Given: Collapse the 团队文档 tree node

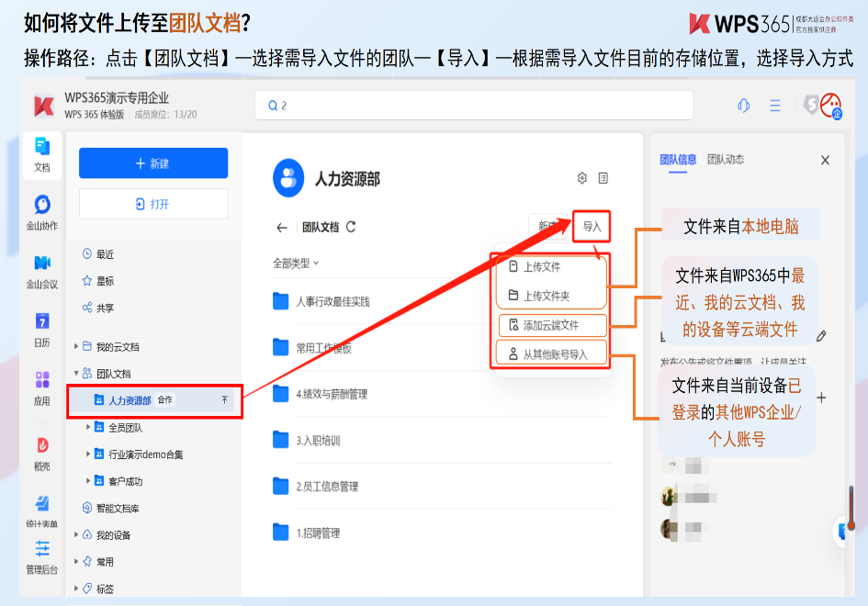Looking at the screenshot, I should point(76,374).
